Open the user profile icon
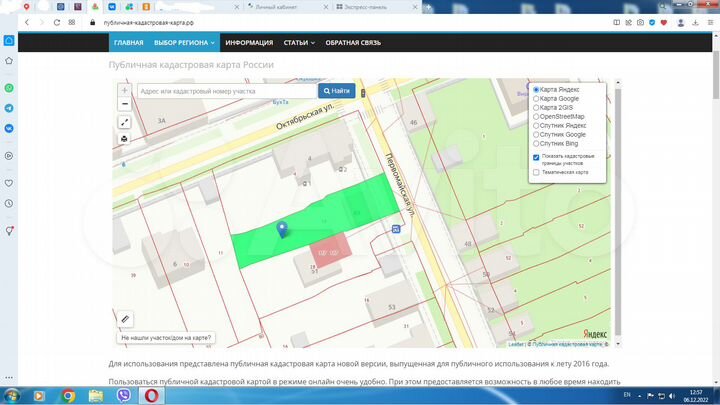720x405 pixels. coord(681,22)
